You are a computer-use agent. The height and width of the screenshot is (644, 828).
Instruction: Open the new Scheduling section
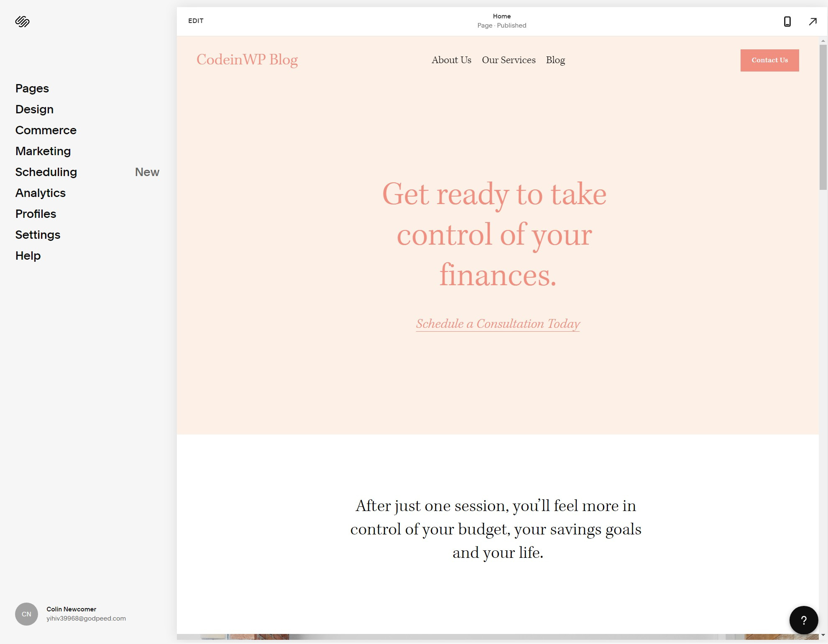(x=46, y=172)
